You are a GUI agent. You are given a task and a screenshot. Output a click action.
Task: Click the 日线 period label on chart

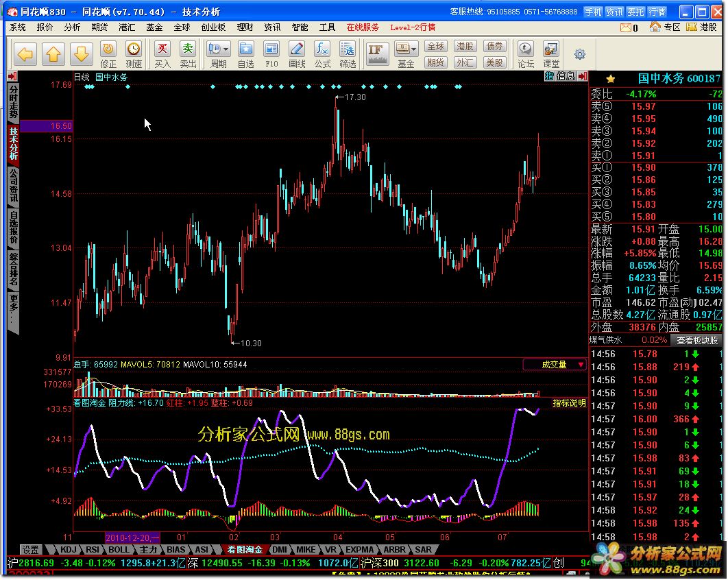[82, 77]
